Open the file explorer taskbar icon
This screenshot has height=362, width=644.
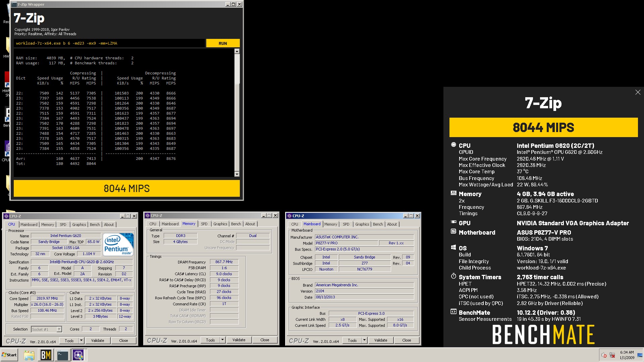pyautogui.click(x=29, y=355)
